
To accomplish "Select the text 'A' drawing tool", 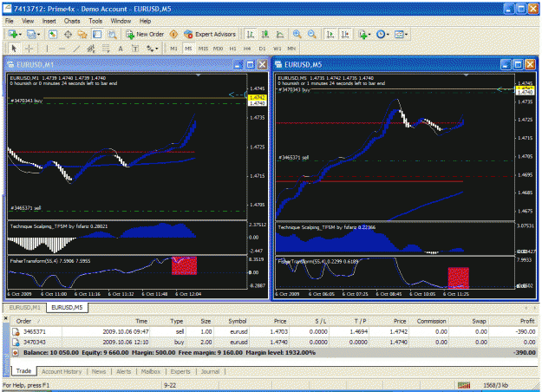I will click(x=121, y=49).
